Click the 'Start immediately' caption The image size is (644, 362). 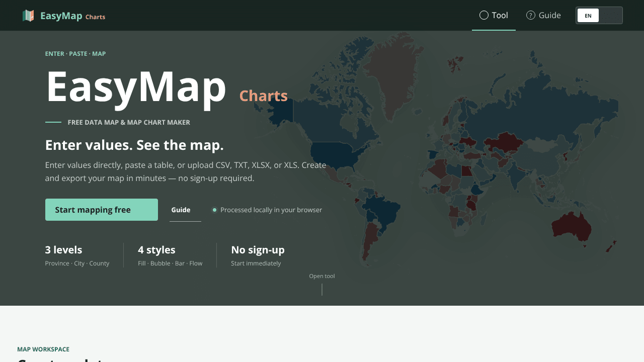256,263
